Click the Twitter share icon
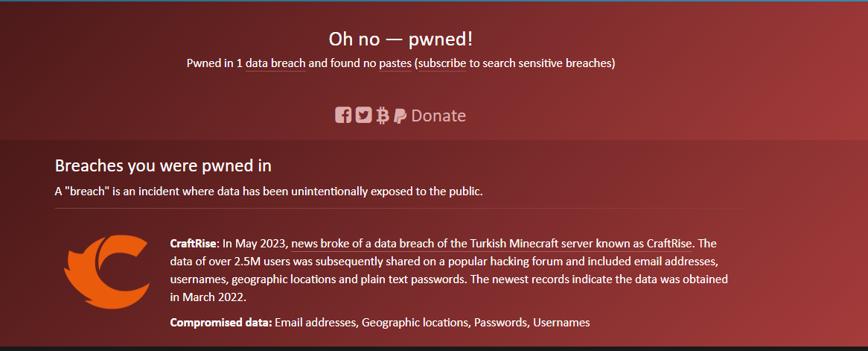 [x=363, y=116]
